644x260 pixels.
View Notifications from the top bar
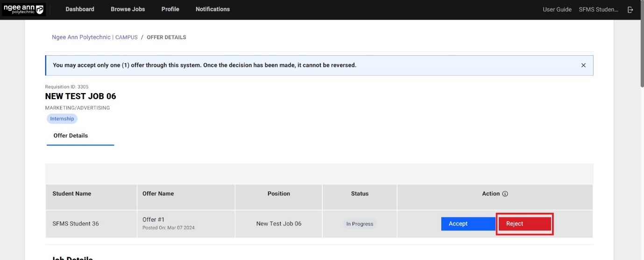click(x=212, y=9)
